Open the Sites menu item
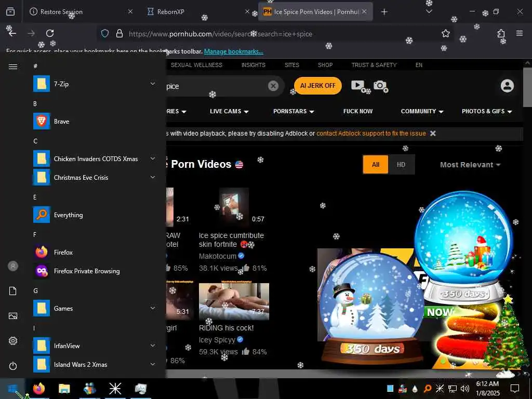The width and height of the screenshot is (532, 399). (x=292, y=65)
